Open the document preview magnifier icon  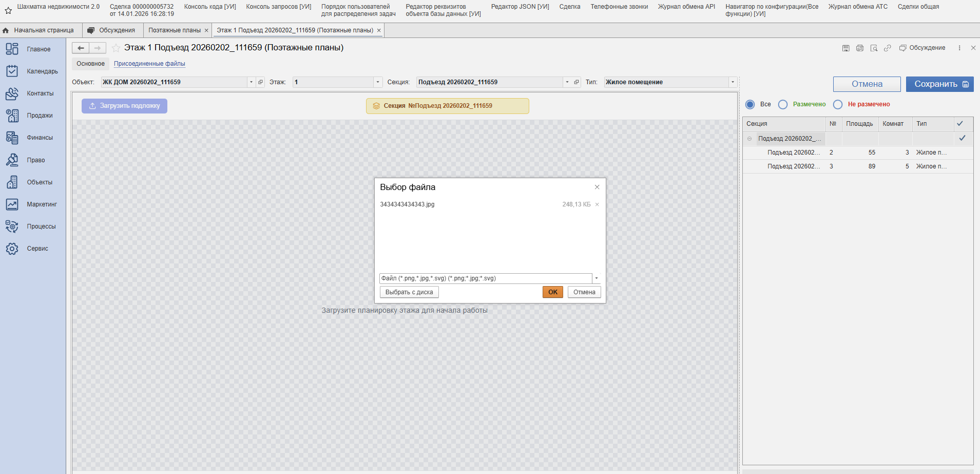(873, 48)
